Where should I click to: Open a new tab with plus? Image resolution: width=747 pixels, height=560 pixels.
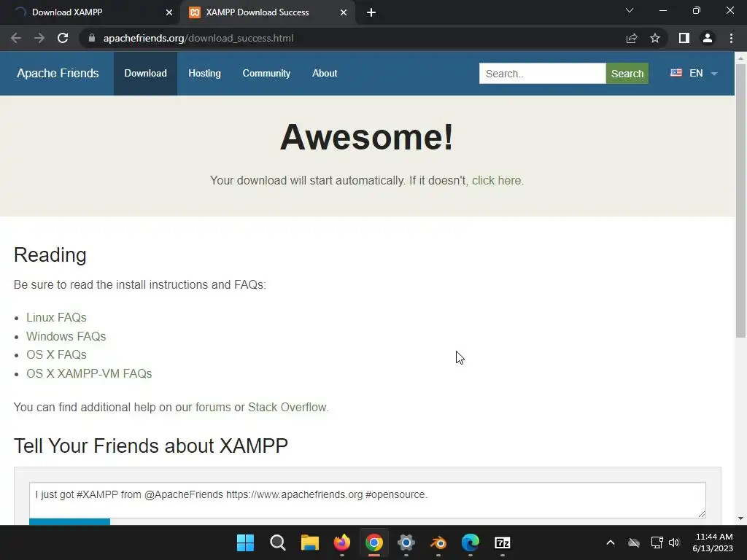(371, 12)
